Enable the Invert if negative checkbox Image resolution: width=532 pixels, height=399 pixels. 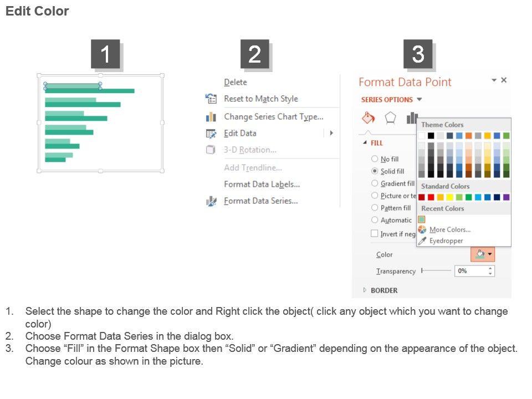pos(375,234)
